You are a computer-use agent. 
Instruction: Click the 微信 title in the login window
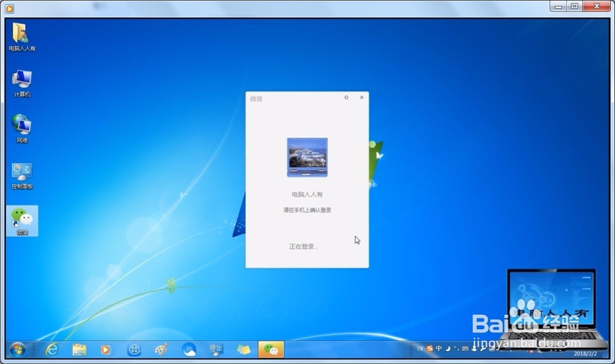pos(256,99)
